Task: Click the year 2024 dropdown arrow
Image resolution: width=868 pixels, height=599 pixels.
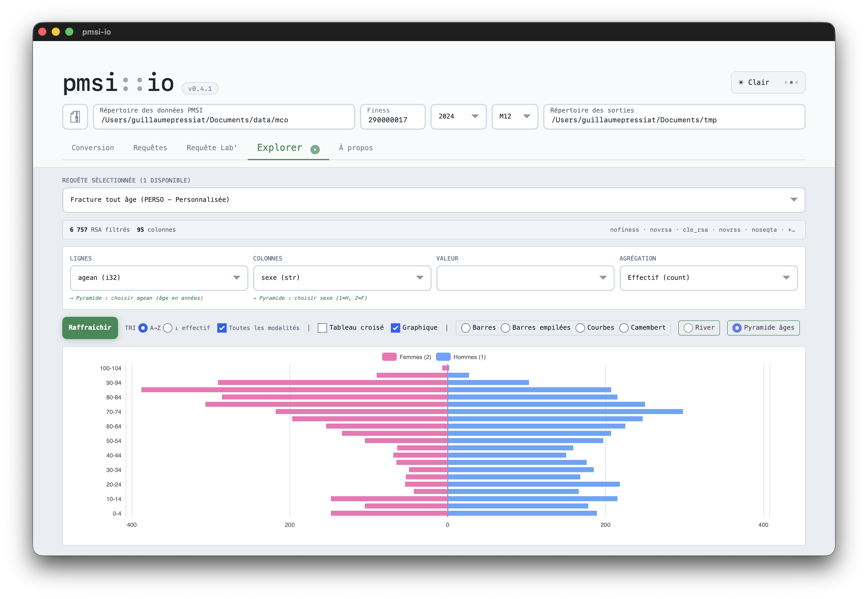Action: 475,116
